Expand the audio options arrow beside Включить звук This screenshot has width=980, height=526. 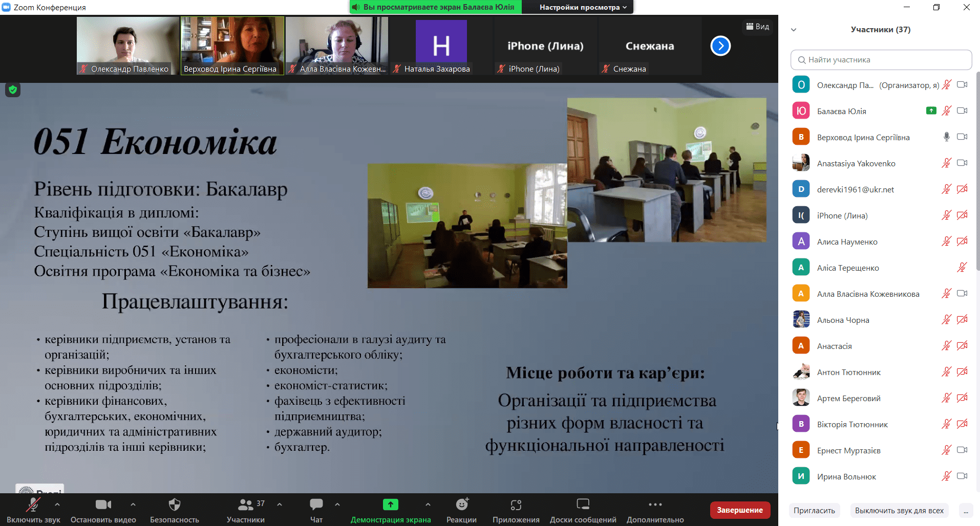57,505
